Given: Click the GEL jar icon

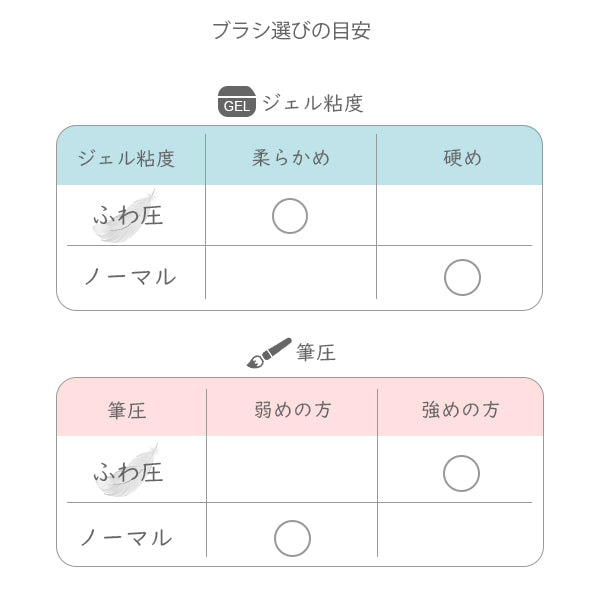Looking at the screenshot, I should coord(237,102).
